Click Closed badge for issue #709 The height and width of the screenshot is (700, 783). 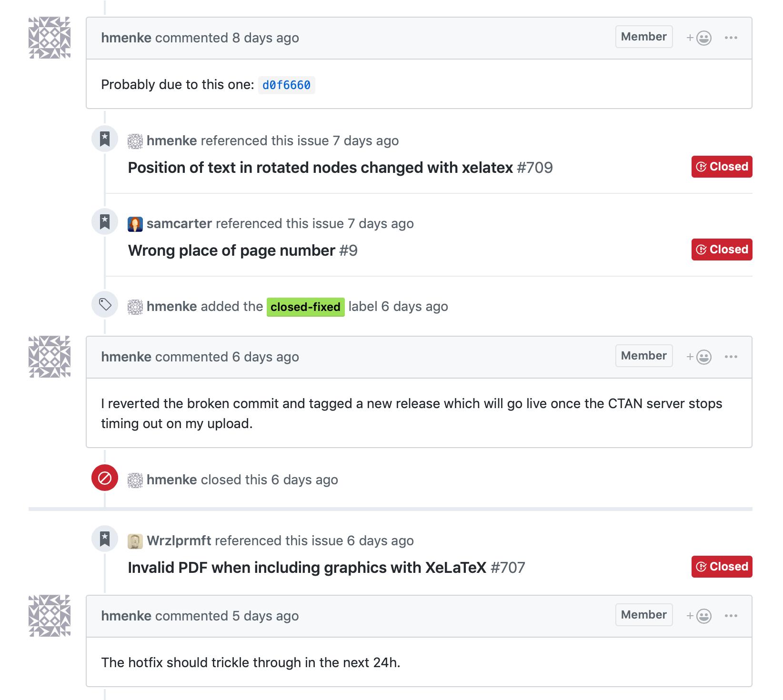tap(722, 167)
